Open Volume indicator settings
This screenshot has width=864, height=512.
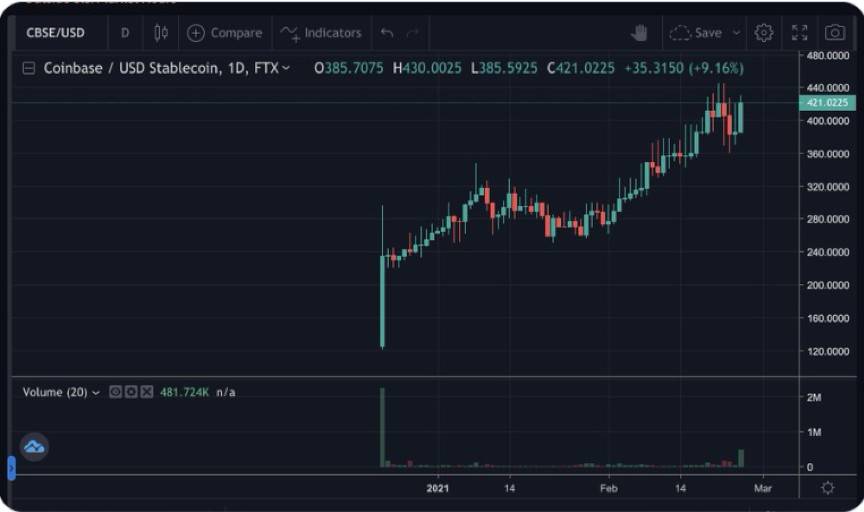point(131,392)
